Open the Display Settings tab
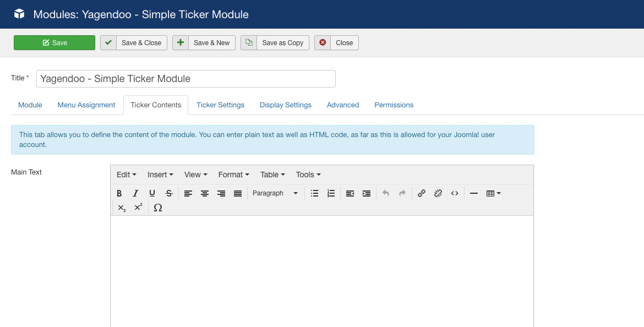 click(286, 105)
